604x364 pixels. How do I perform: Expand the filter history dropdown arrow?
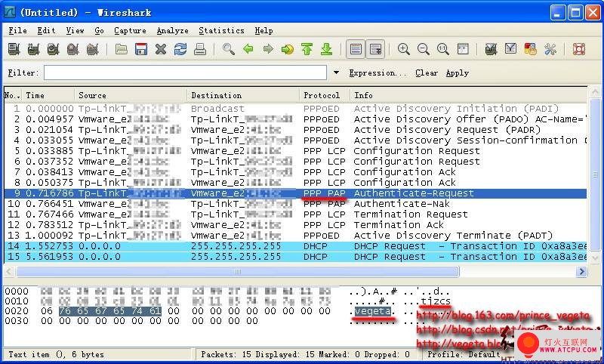[x=336, y=72]
